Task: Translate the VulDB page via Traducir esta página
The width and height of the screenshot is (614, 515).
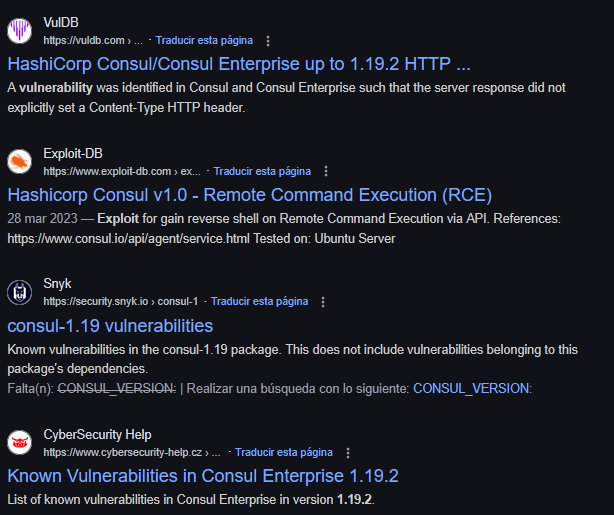Action: (x=204, y=40)
